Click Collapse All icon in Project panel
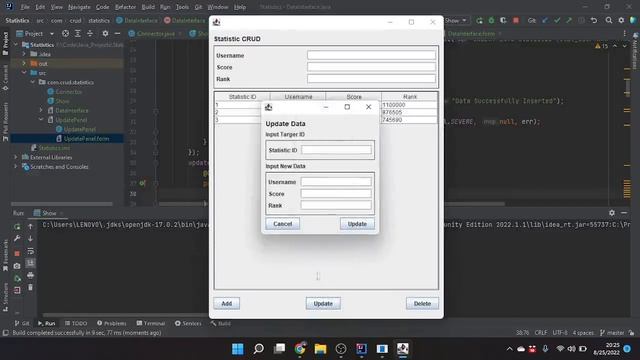 click(x=90, y=33)
